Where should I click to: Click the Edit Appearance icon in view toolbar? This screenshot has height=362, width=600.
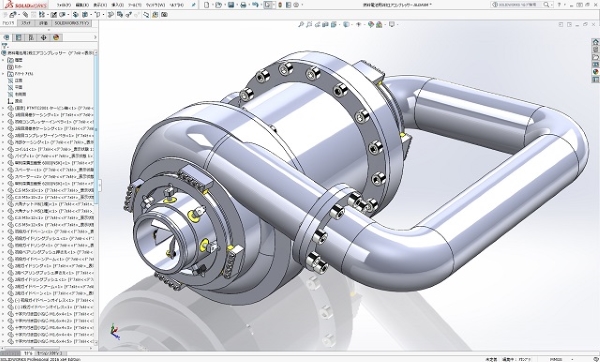(370, 24)
